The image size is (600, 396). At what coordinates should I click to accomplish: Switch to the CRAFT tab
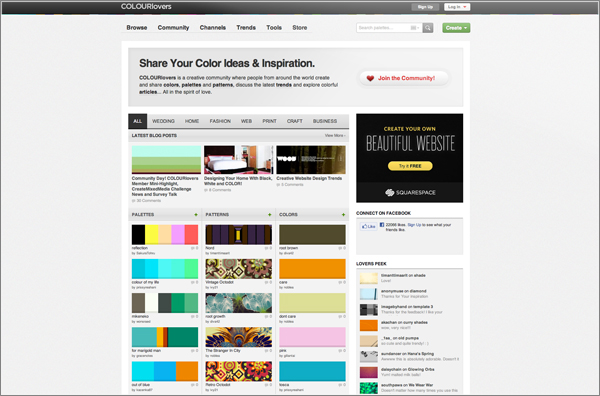click(295, 121)
